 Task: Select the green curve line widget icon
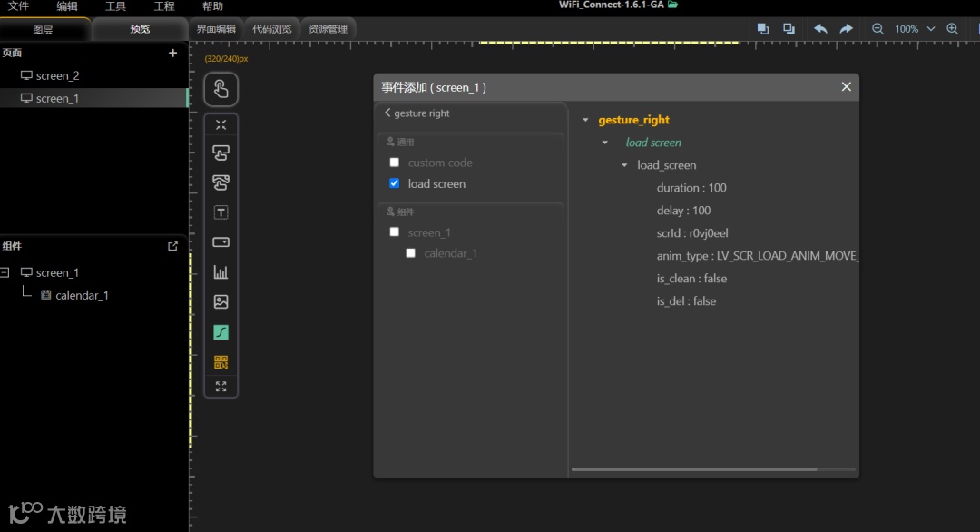[220, 332]
